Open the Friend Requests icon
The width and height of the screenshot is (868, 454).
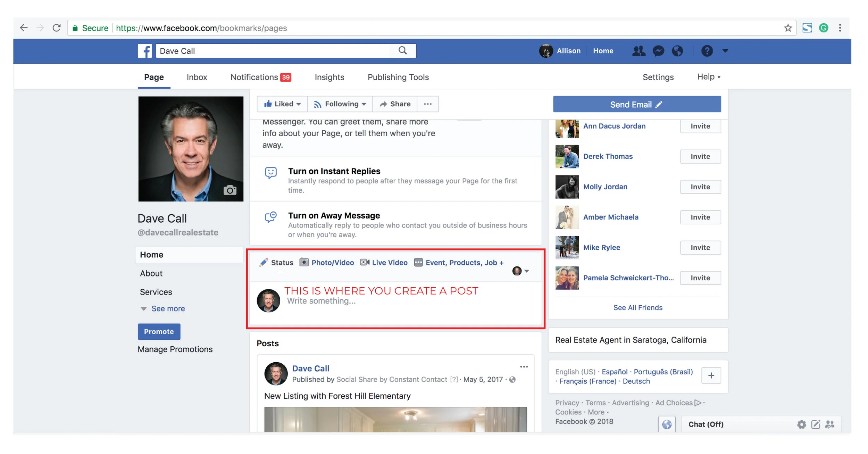pos(639,51)
